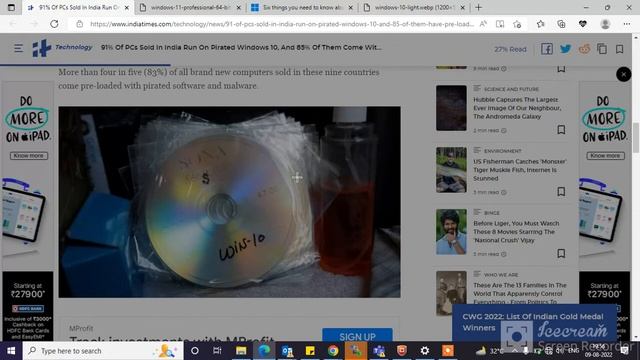
Task: Open the Favorites list
Action: 540,24
